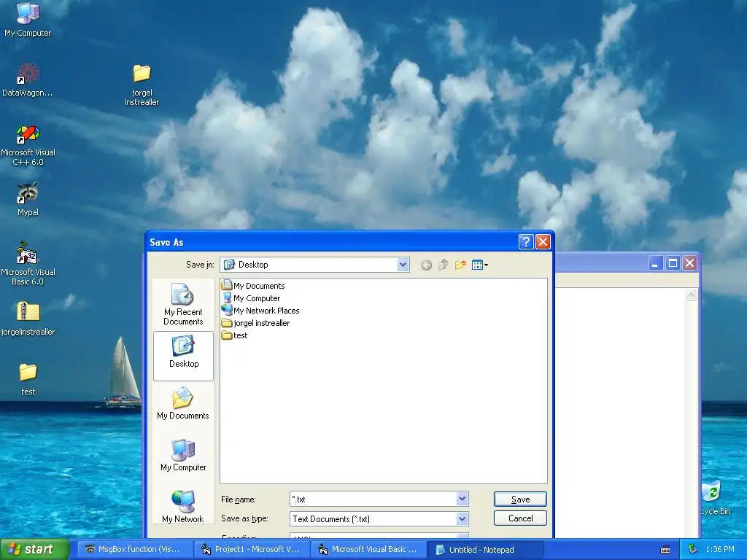Select My Network Places in file list

pos(260,311)
